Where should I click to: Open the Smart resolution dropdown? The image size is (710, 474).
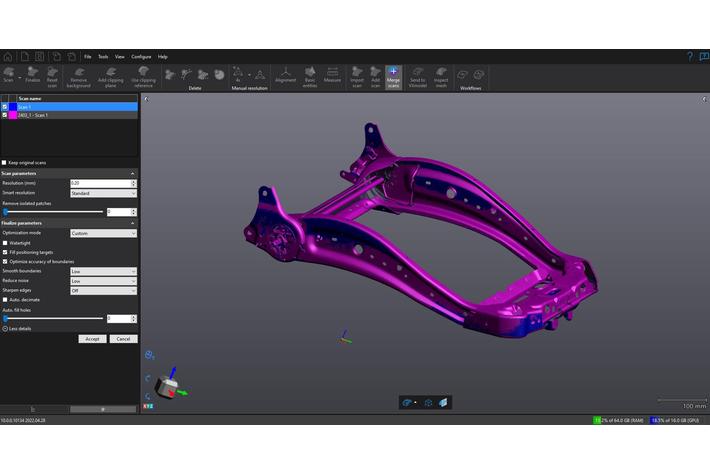[x=103, y=193]
